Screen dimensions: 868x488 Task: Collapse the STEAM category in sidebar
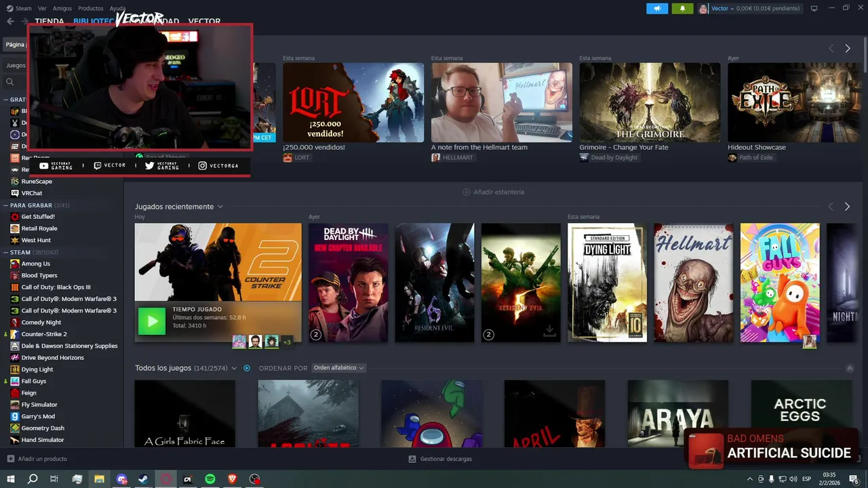coord(31,252)
